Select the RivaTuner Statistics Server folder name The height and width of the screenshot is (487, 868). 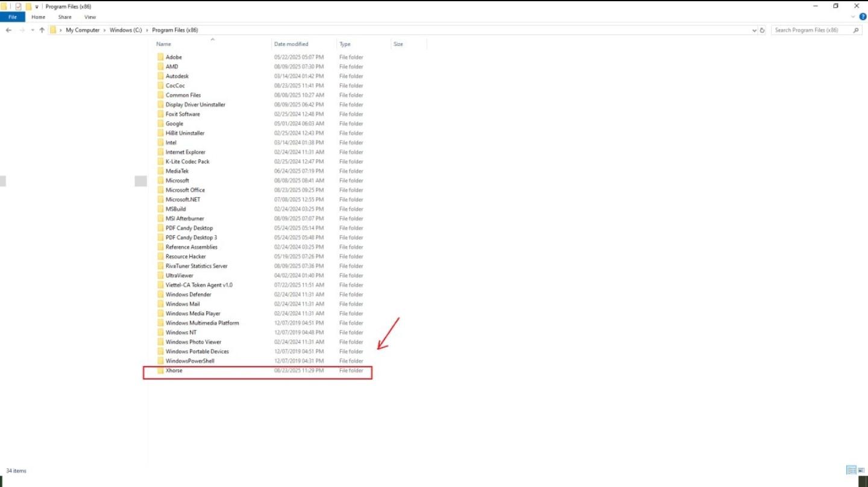tap(197, 266)
